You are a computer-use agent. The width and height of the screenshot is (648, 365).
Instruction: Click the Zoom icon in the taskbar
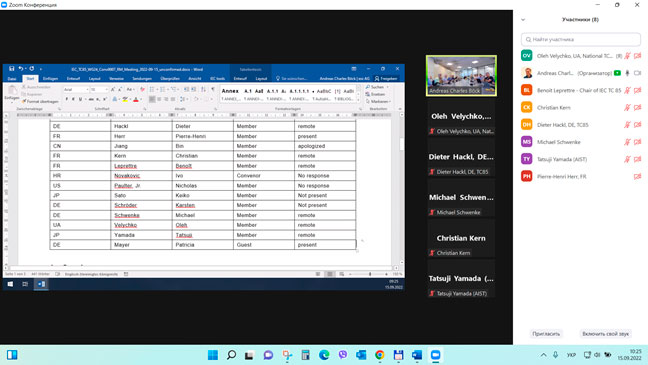[x=435, y=355]
